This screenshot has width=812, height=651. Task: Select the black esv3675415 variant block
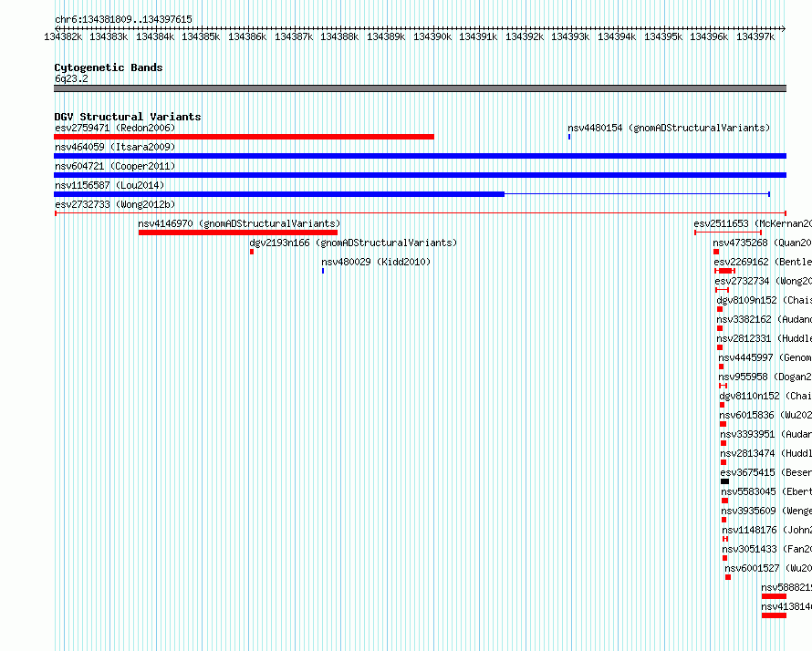[724, 481]
